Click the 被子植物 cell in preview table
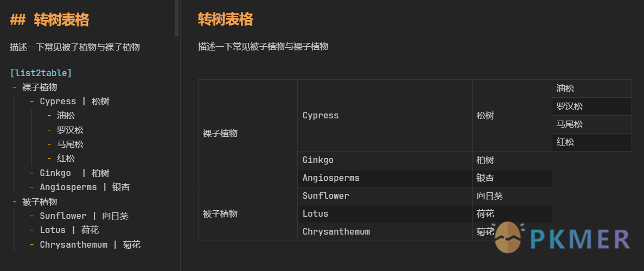Image resolution: width=644 pixels, height=271 pixels. (x=248, y=214)
